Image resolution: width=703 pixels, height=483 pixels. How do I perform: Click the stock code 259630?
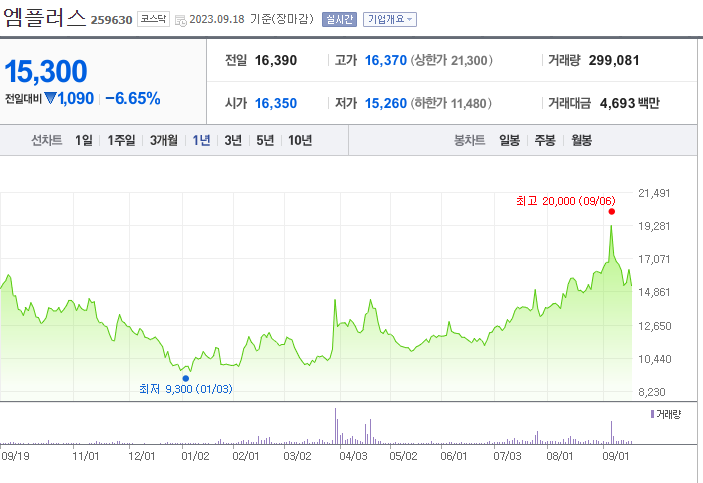112,20
